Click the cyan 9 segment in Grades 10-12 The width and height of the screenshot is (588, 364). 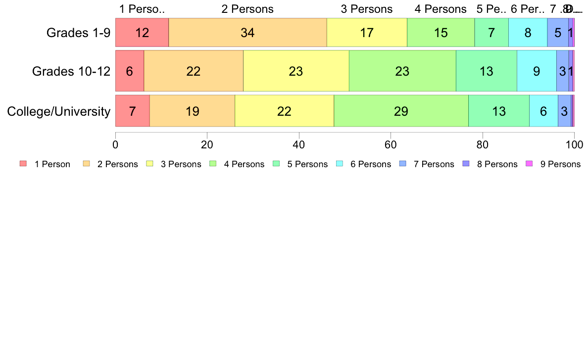tap(537, 71)
